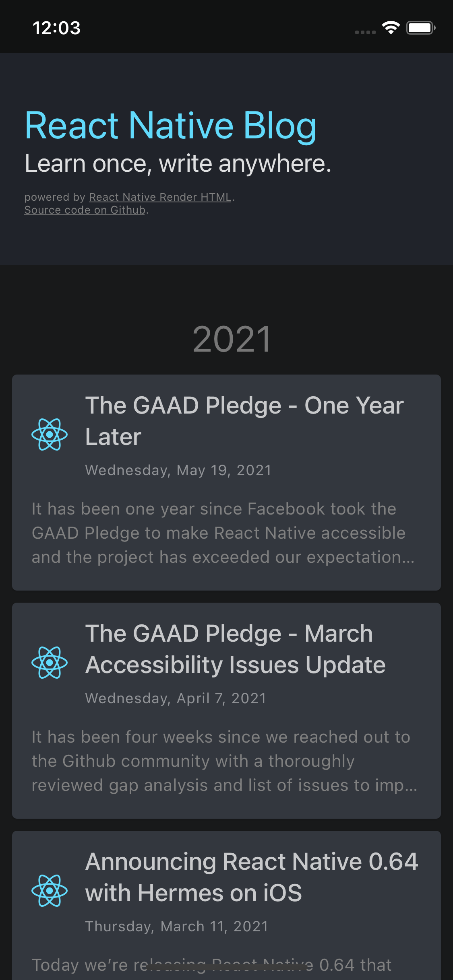Tap the Wi-Fi status icon
This screenshot has width=453, height=980.
(x=391, y=28)
